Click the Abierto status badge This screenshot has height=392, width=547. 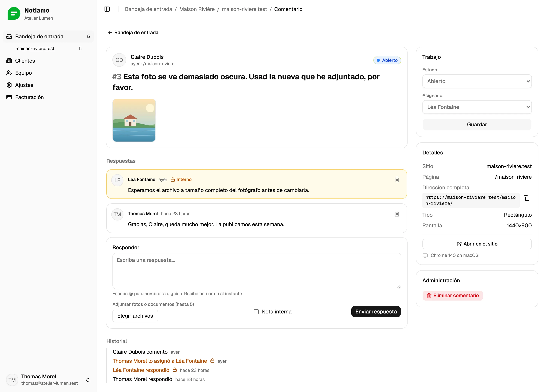pyautogui.click(x=387, y=60)
